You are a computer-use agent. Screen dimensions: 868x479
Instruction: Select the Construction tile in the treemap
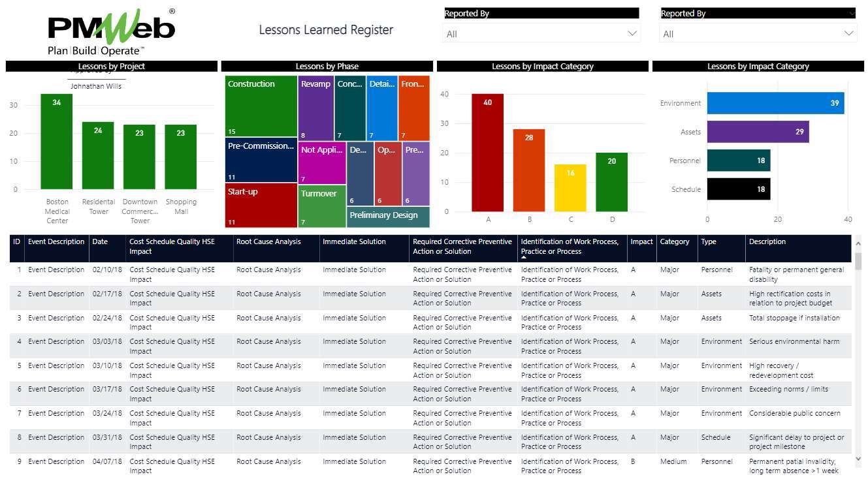point(261,106)
